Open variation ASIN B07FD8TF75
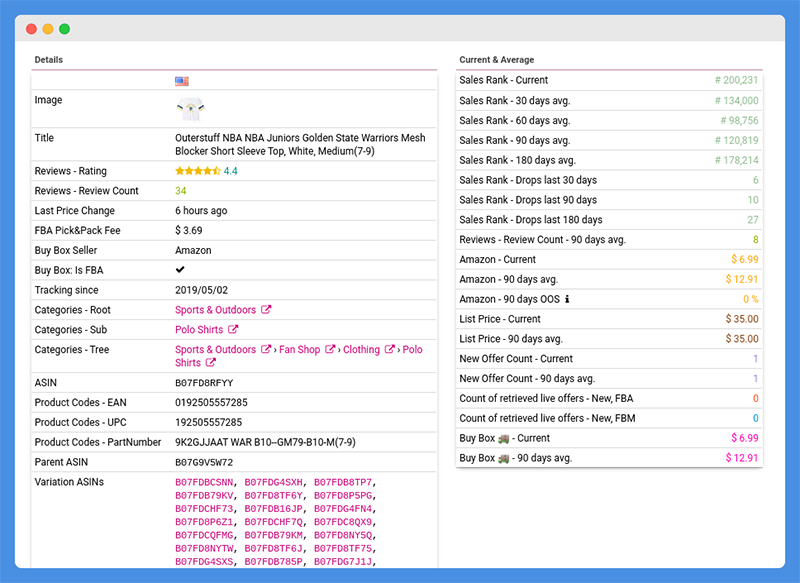 343,549
